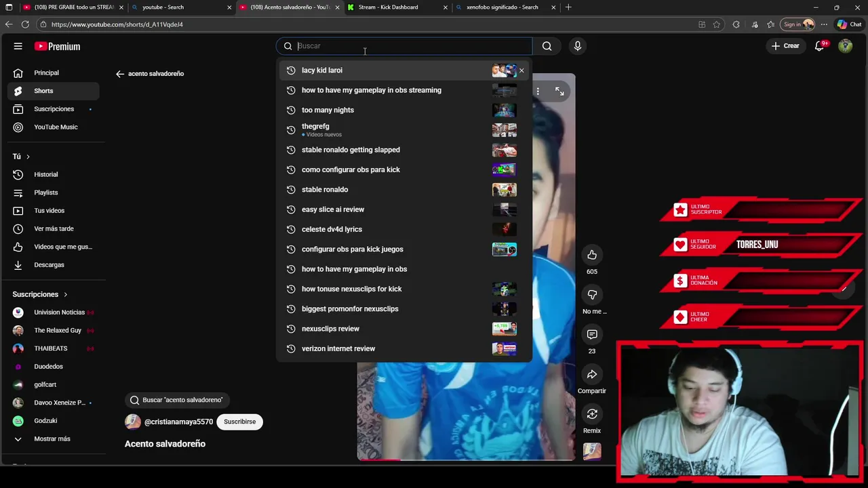Choose 'nexusclips review' suggestion
The width and height of the screenshot is (868, 488).
(x=404, y=329)
